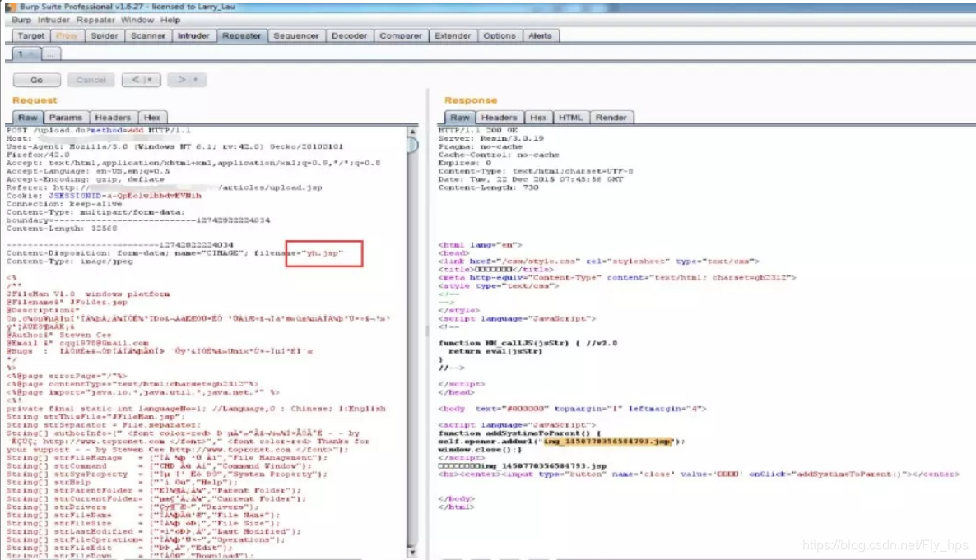The width and height of the screenshot is (976, 560).
Task: Switch to the Proxy tab
Action: click(x=67, y=35)
